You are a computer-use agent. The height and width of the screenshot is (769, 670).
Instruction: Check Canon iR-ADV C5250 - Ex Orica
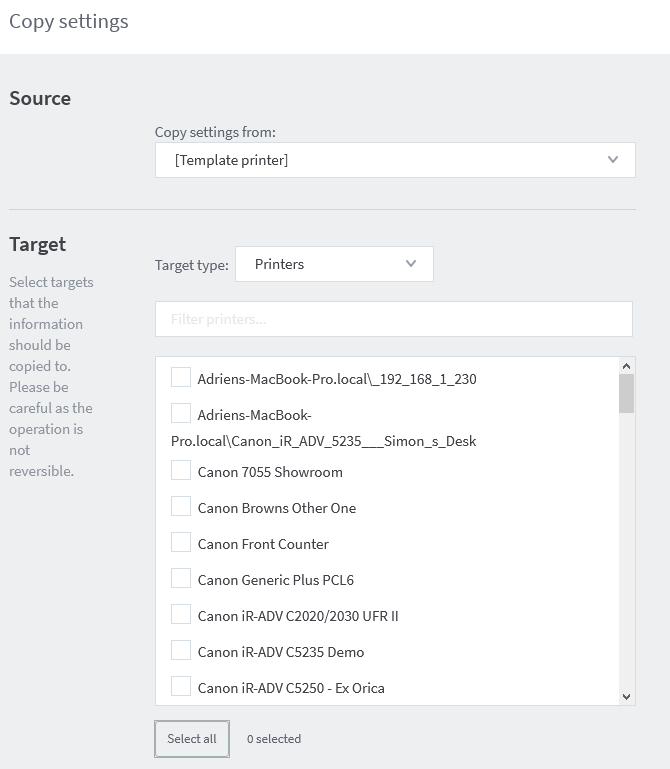pyautogui.click(x=181, y=687)
